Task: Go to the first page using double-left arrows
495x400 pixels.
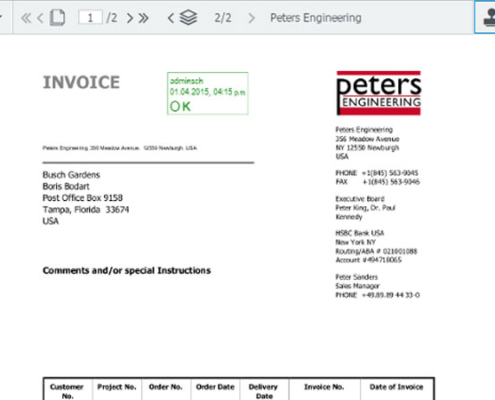Action: (x=26, y=18)
